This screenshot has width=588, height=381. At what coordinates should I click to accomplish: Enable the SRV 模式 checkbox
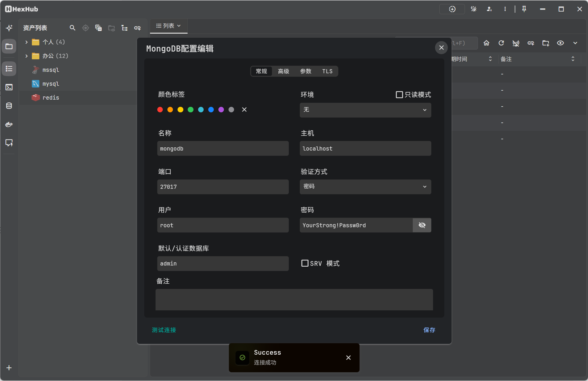(305, 263)
